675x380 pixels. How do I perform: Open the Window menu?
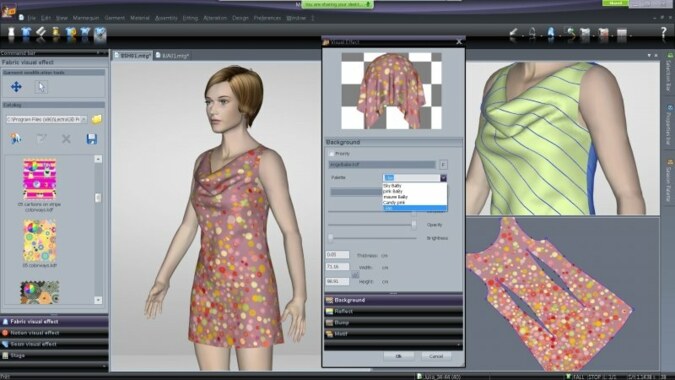coord(296,18)
